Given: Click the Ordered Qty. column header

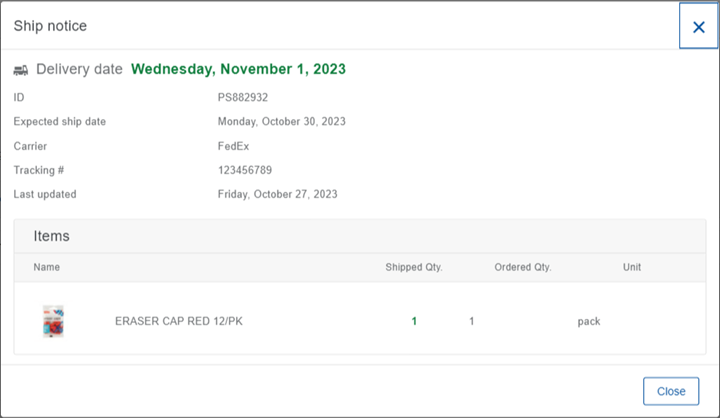Looking at the screenshot, I should tap(523, 267).
